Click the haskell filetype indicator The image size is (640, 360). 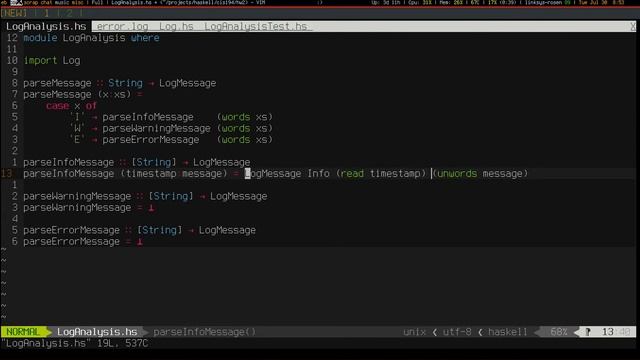click(x=508, y=332)
